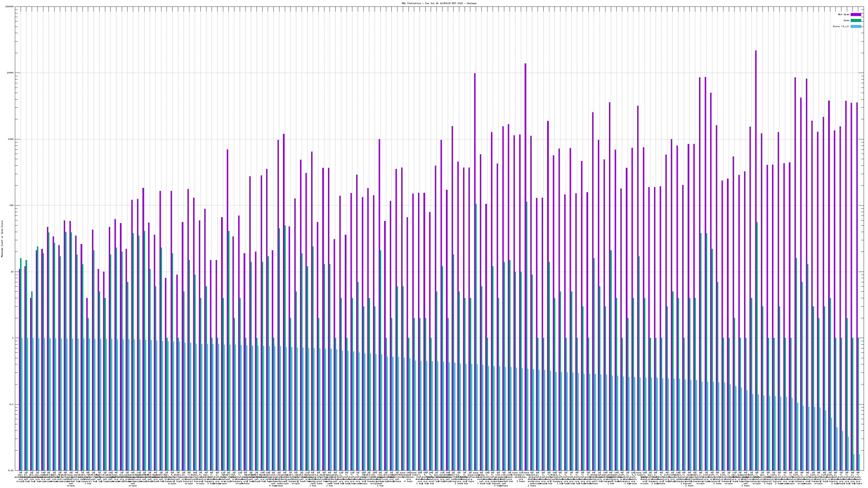868x488 pixels.
Task: Click the 1000 y-axis tick label
Action: click(11, 139)
